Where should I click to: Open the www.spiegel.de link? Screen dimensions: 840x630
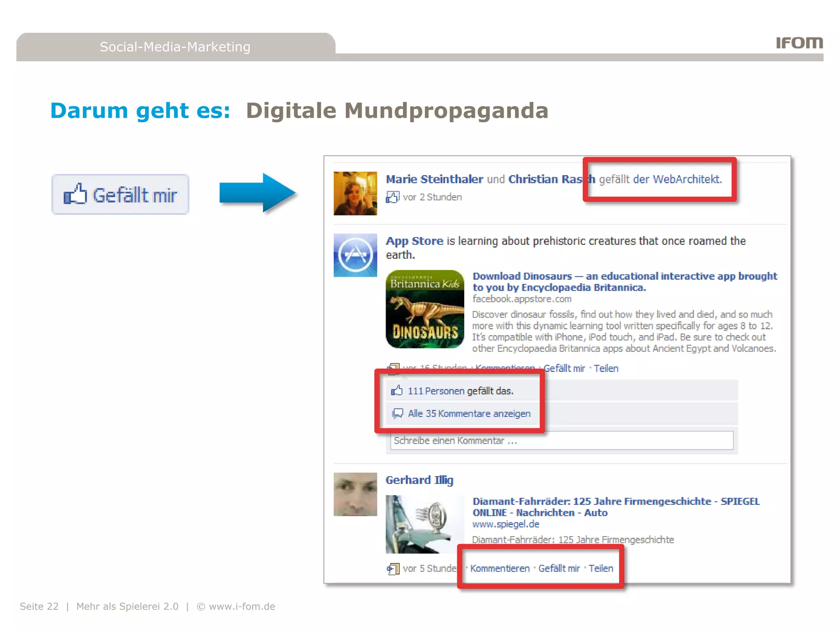point(506,524)
